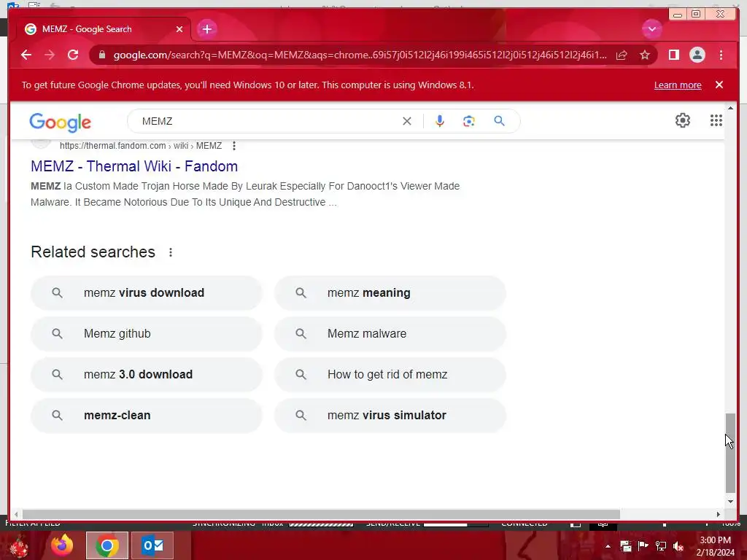Bookmark this page with star icon
747x560 pixels.
pos(645,55)
